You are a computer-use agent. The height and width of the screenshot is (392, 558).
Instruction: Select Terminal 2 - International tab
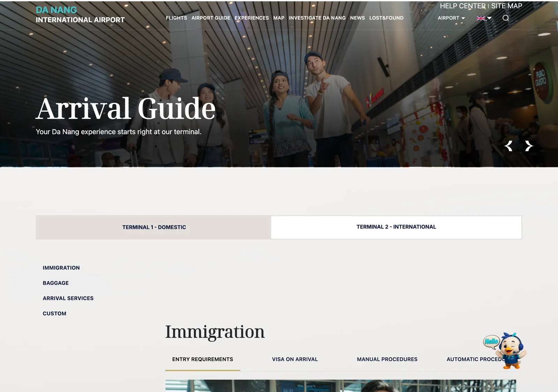396,227
